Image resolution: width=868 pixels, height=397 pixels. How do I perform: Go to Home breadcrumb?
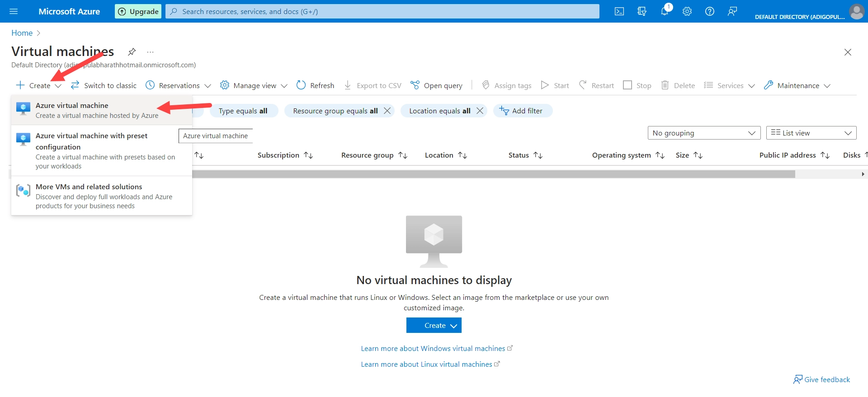click(x=22, y=33)
